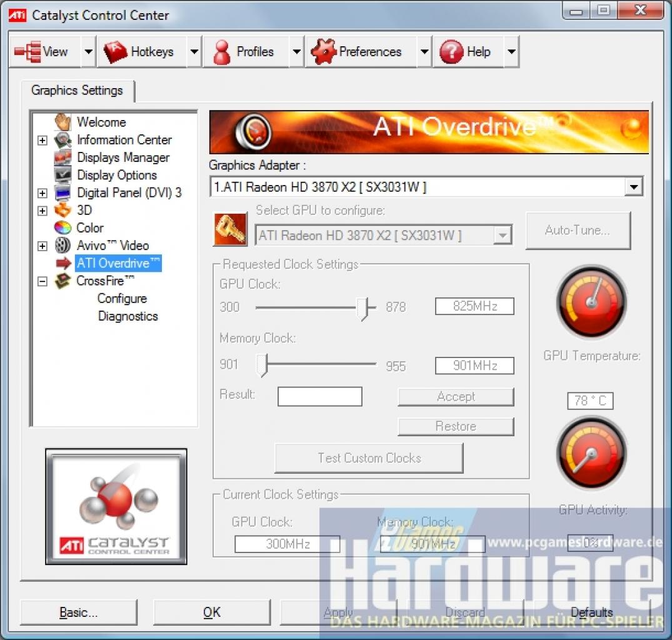The height and width of the screenshot is (640, 672).
Task: Click the 901MHz requested memory clock field
Action: point(474,366)
